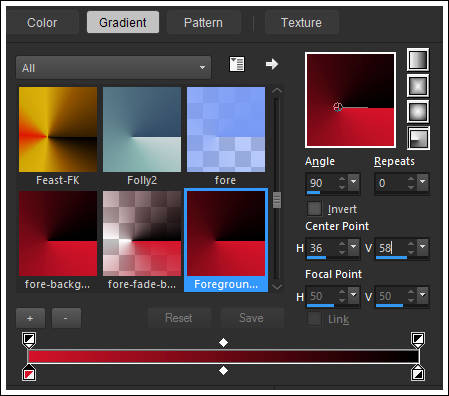Open the All category dropdown
Viewport: 449px width, 396px height.
point(113,68)
